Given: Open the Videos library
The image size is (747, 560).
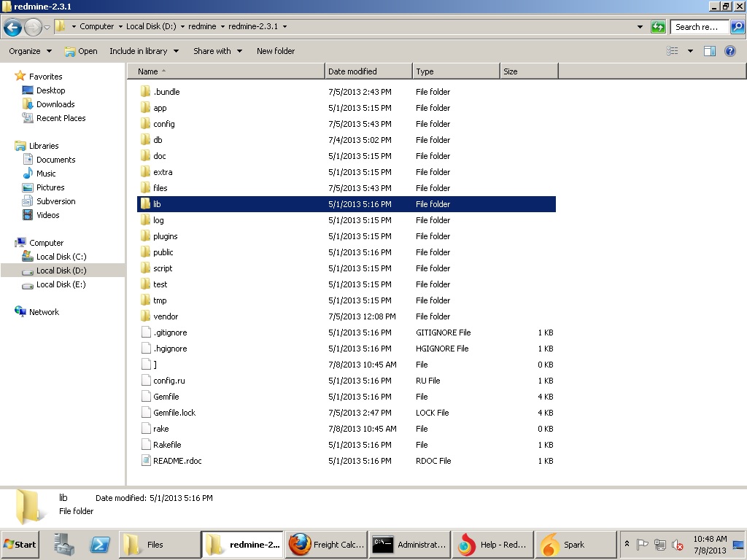Looking at the screenshot, I should click(47, 215).
